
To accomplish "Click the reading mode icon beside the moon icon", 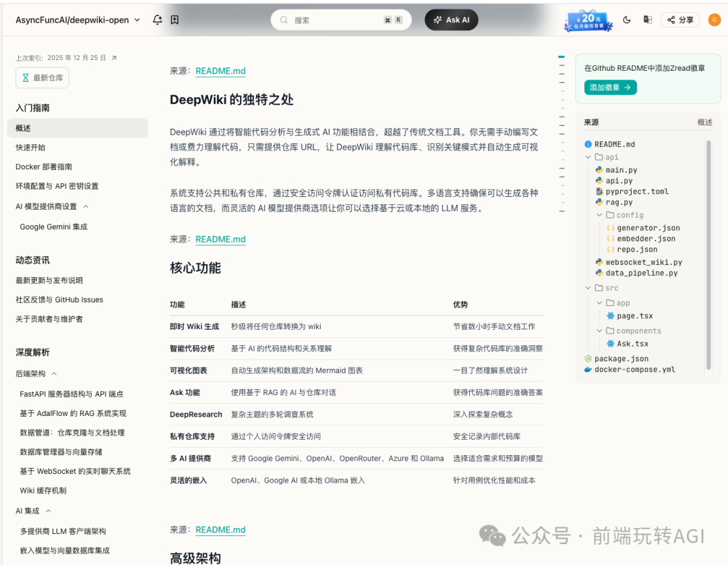I will pyautogui.click(x=648, y=20).
